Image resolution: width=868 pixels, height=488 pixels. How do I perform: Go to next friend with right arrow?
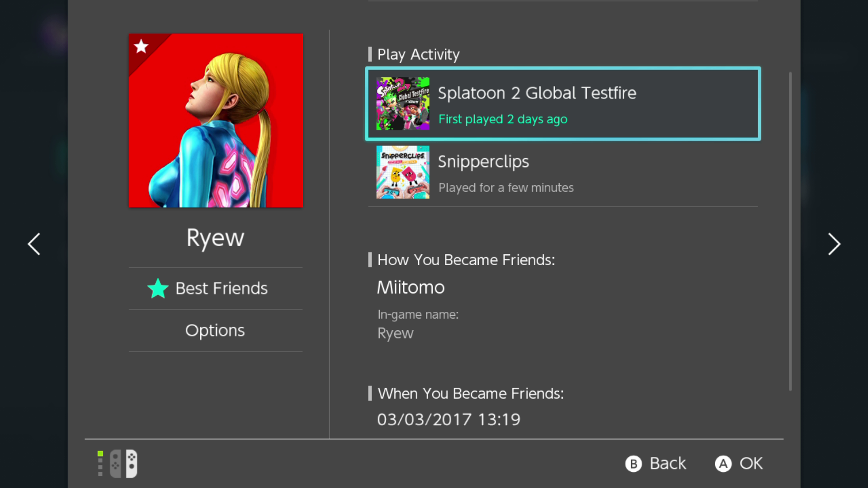[x=834, y=244]
